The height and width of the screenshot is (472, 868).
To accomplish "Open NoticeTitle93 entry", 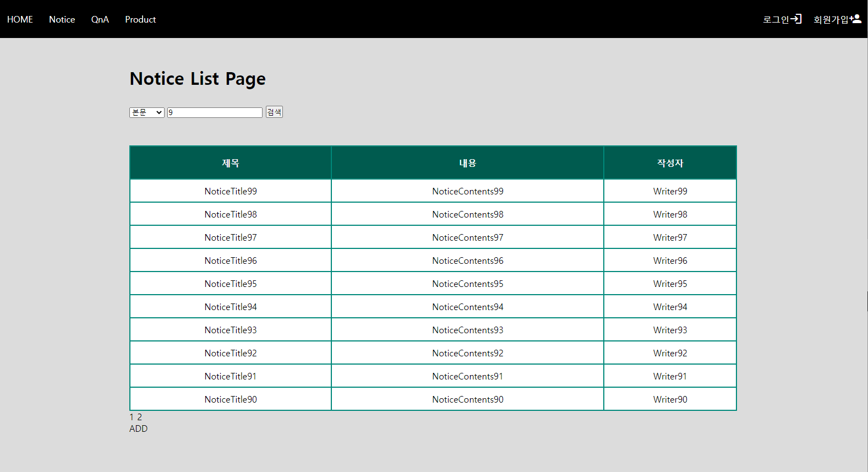I will [231, 330].
